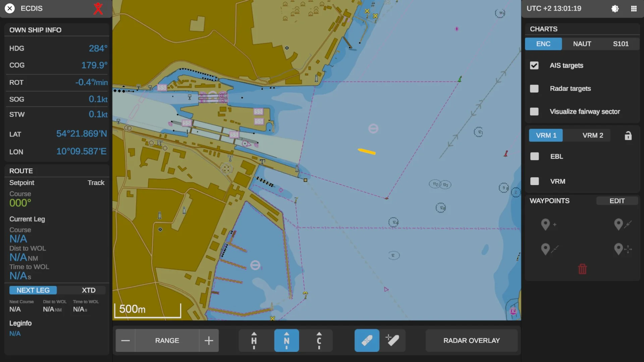Click the ROT value -0.4°/min
Image resolution: width=644 pixels, height=362 pixels.
coord(92,82)
